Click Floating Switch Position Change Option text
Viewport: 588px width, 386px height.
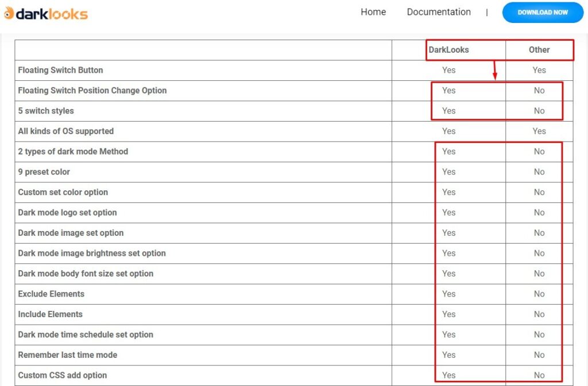coord(92,91)
